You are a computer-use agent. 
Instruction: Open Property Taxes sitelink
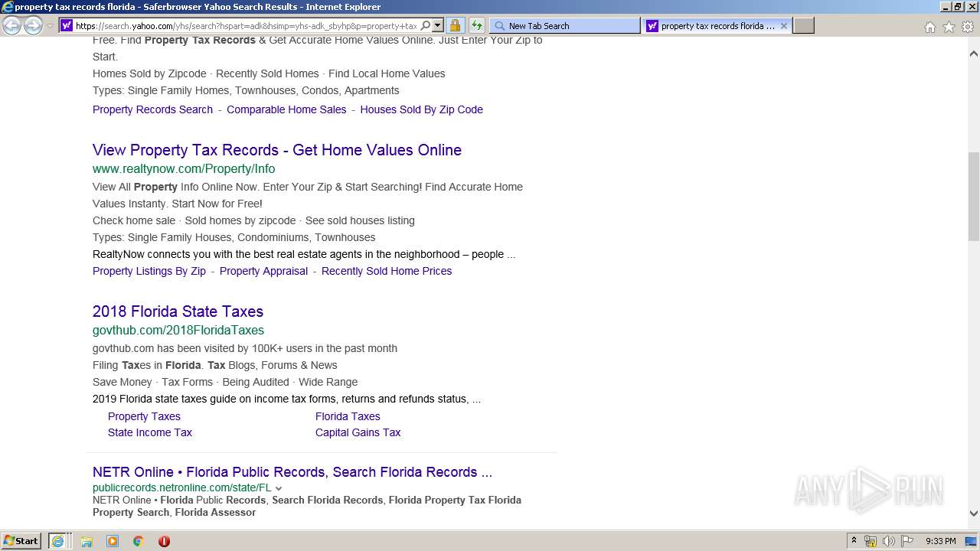coord(144,416)
